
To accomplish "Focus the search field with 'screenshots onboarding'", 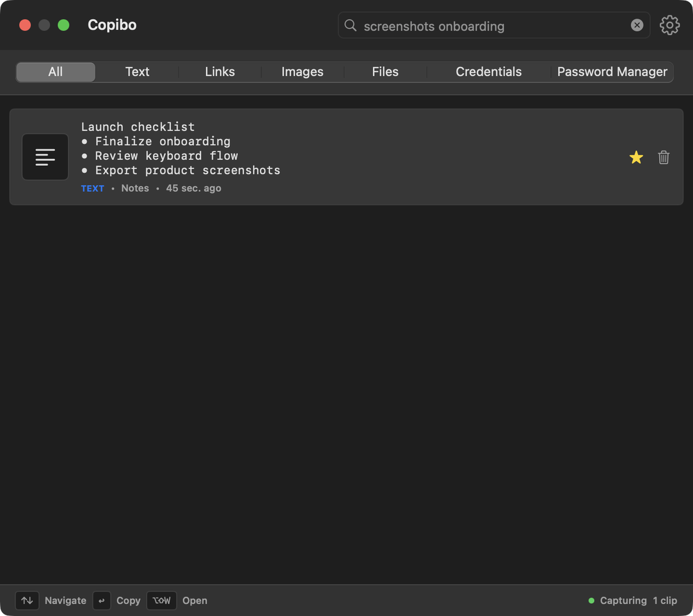I will coord(494,25).
